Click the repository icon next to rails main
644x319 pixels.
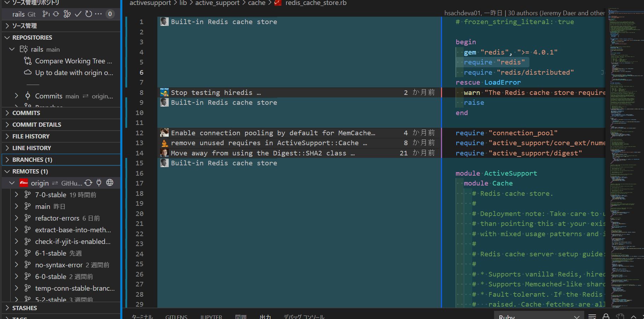pyautogui.click(x=24, y=49)
